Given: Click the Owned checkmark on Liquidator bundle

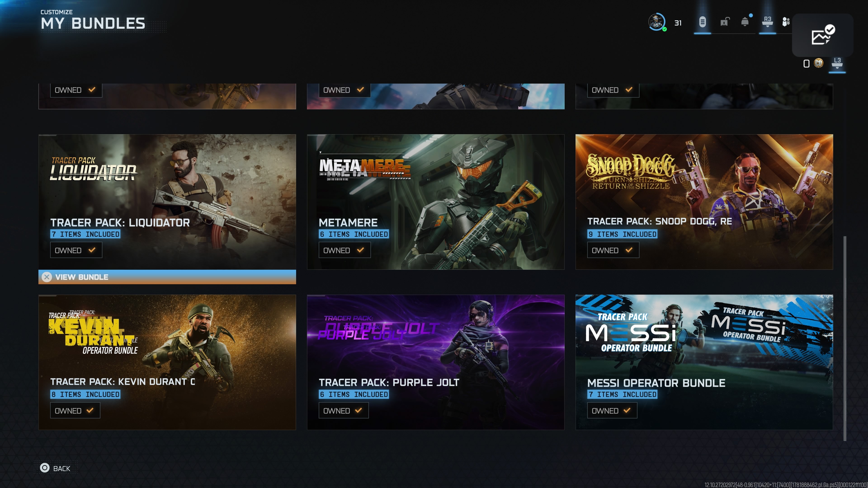Looking at the screenshot, I should point(92,250).
